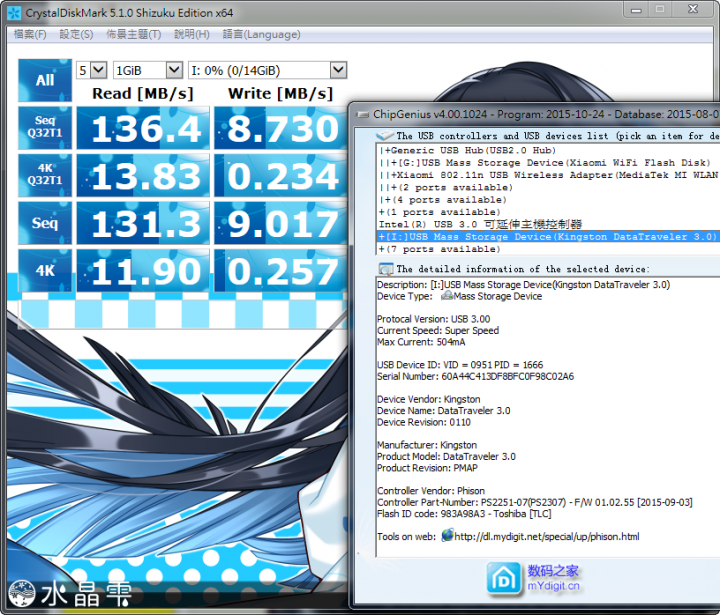Screen dimensions: 720x615
Task: Click the Mass Storage Device type icon
Action: (x=447, y=296)
